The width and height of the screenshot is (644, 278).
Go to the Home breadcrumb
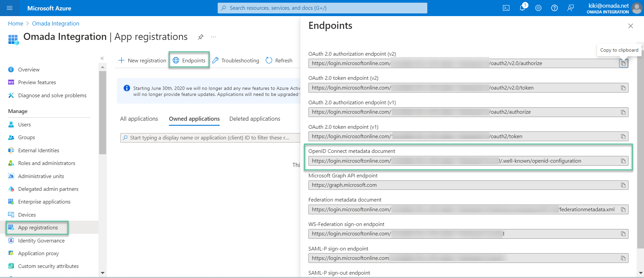(15, 23)
